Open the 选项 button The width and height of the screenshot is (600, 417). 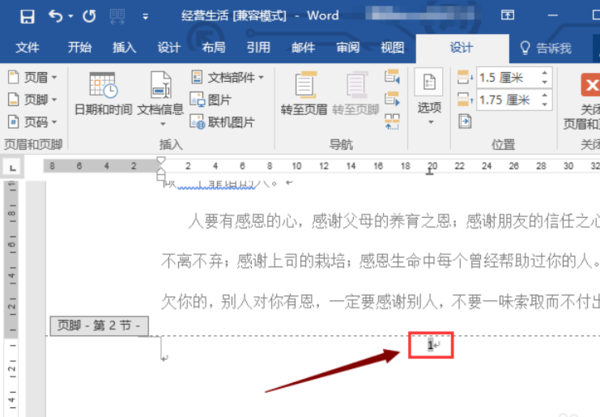(429, 98)
